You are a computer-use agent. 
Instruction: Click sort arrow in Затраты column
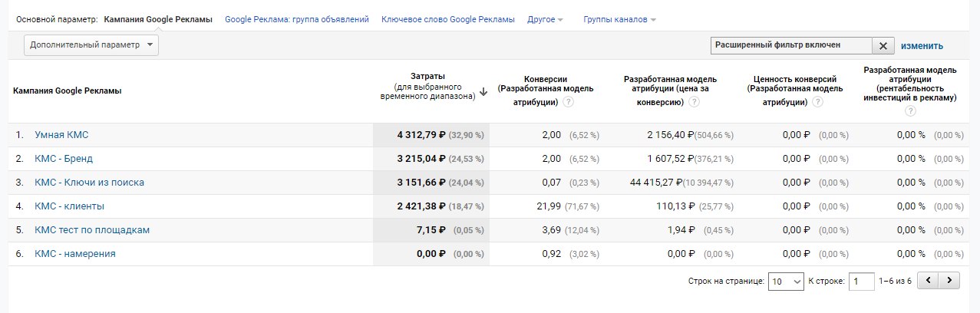pyautogui.click(x=483, y=92)
